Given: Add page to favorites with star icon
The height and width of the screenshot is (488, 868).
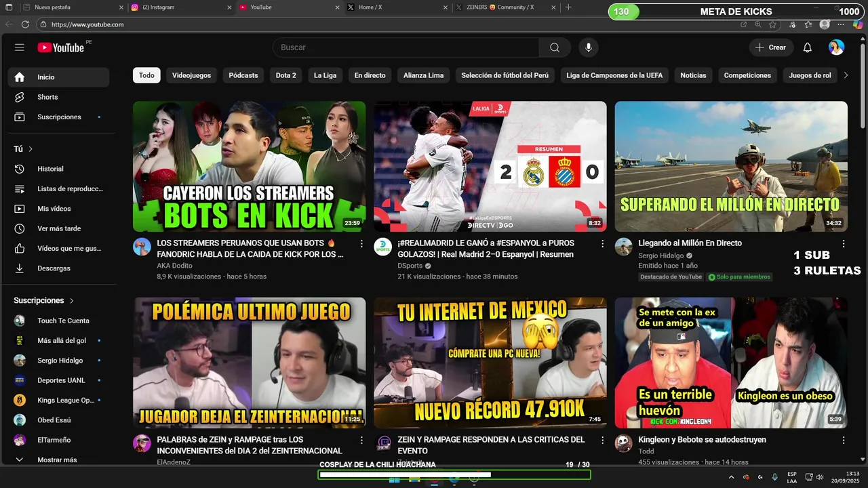Looking at the screenshot, I should coord(773,24).
